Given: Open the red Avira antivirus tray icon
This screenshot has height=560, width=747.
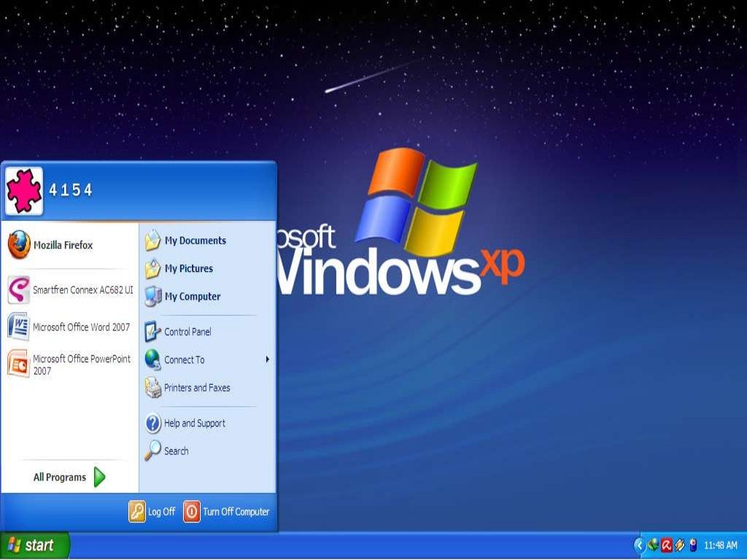Looking at the screenshot, I should pos(667,545).
